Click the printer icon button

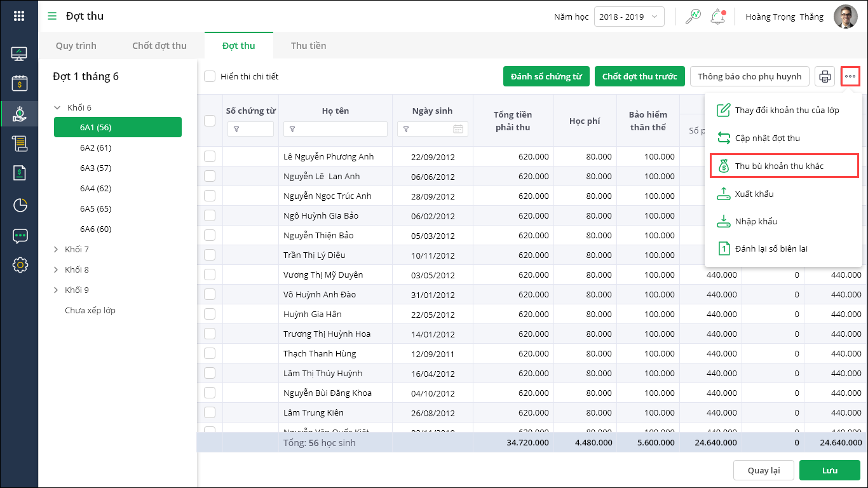(825, 77)
